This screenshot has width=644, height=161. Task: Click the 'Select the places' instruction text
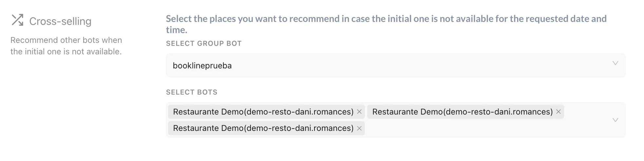(386, 24)
